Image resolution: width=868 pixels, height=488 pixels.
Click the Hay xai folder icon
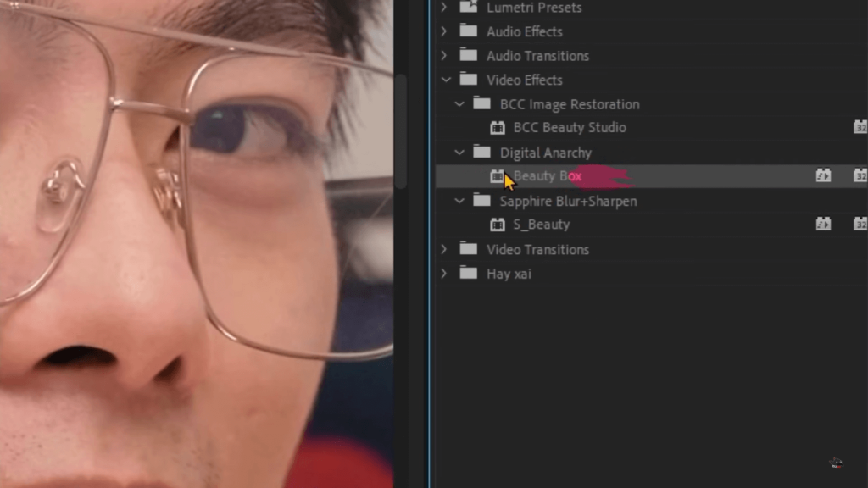(x=469, y=273)
